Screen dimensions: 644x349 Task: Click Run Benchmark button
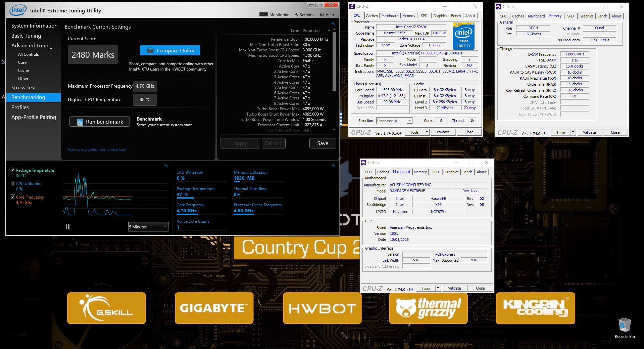pyautogui.click(x=100, y=122)
